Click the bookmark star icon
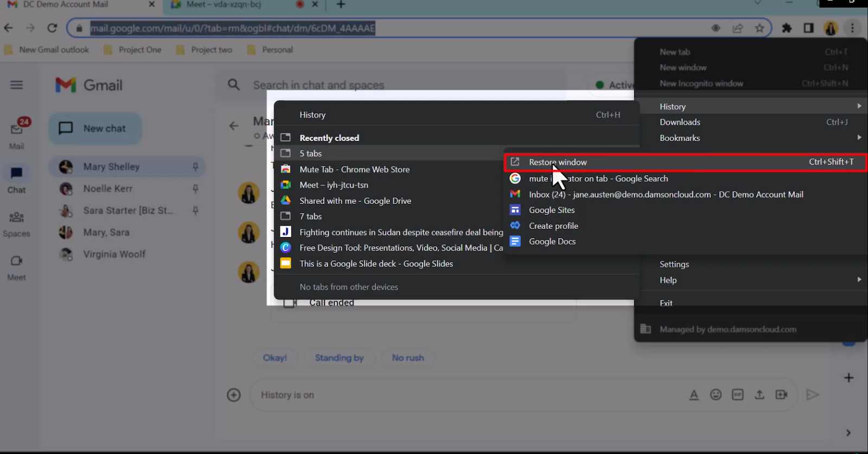The height and width of the screenshot is (454, 868). (x=759, y=28)
